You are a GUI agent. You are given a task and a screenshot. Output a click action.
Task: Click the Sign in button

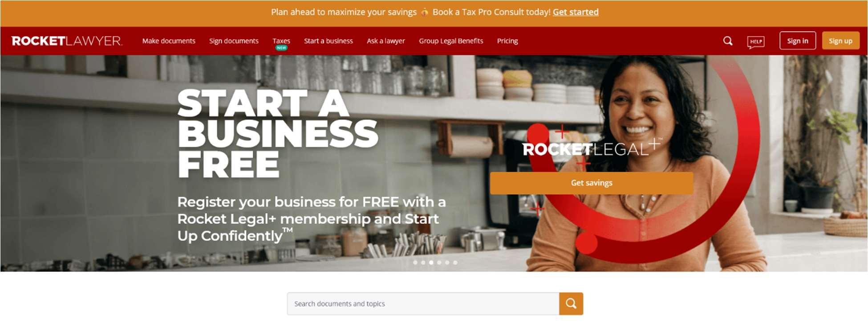(x=798, y=41)
